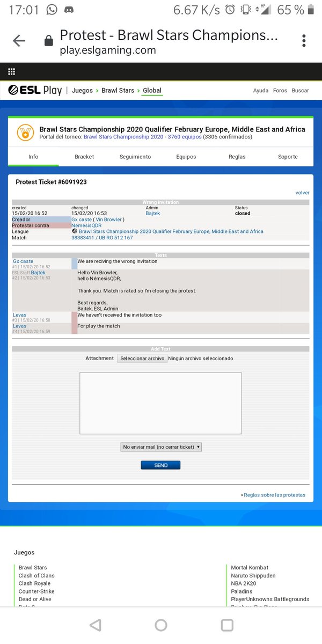Open Mortal Kombat footer link
The width and height of the screenshot is (322, 644).
250,567
